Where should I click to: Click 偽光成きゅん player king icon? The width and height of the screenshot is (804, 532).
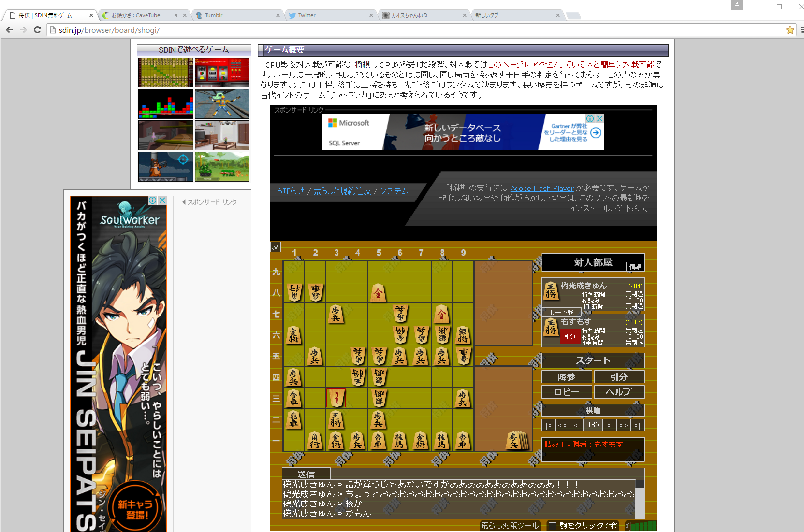pos(551,290)
